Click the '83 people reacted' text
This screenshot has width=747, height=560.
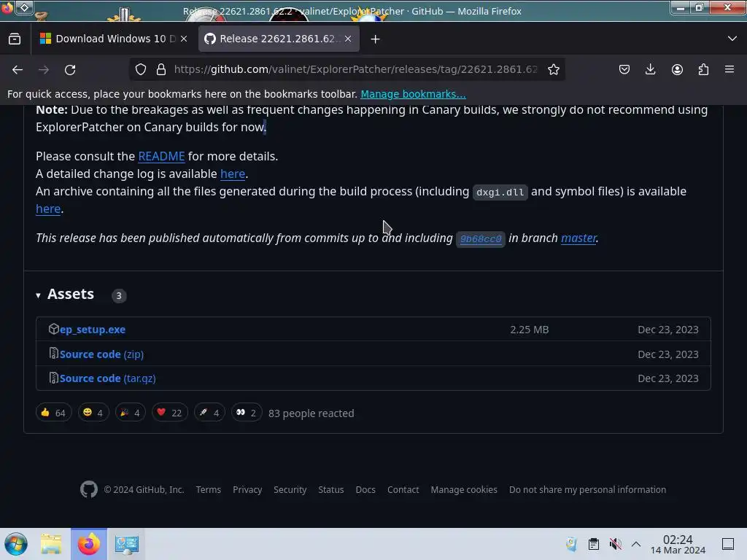pyautogui.click(x=311, y=413)
